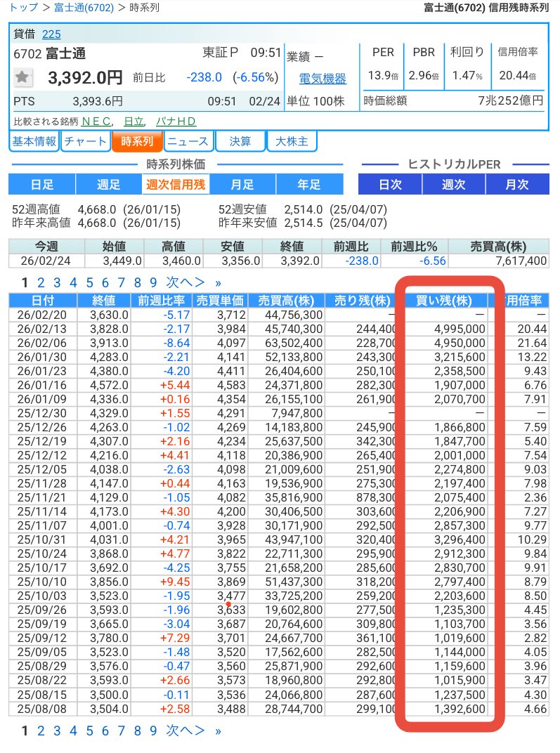Switch to the チャート tab

[85, 141]
